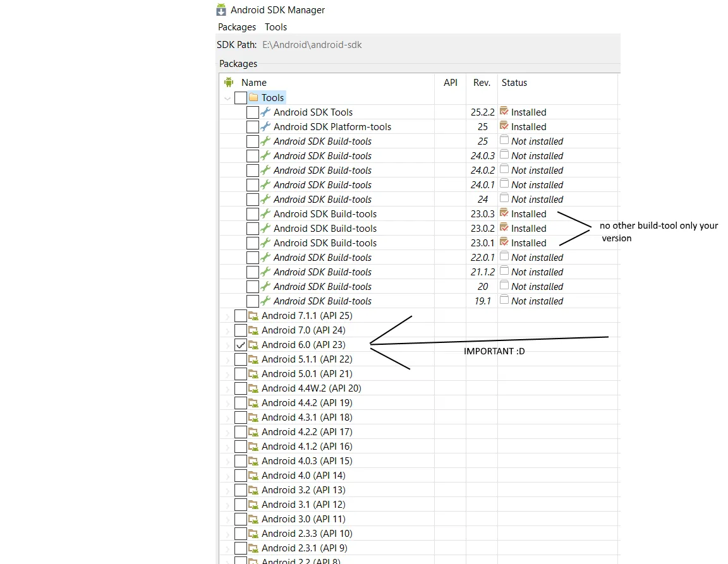The height and width of the screenshot is (564, 728).
Task: Select the Android 3.1 (API 12) row
Action: [420, 505]
